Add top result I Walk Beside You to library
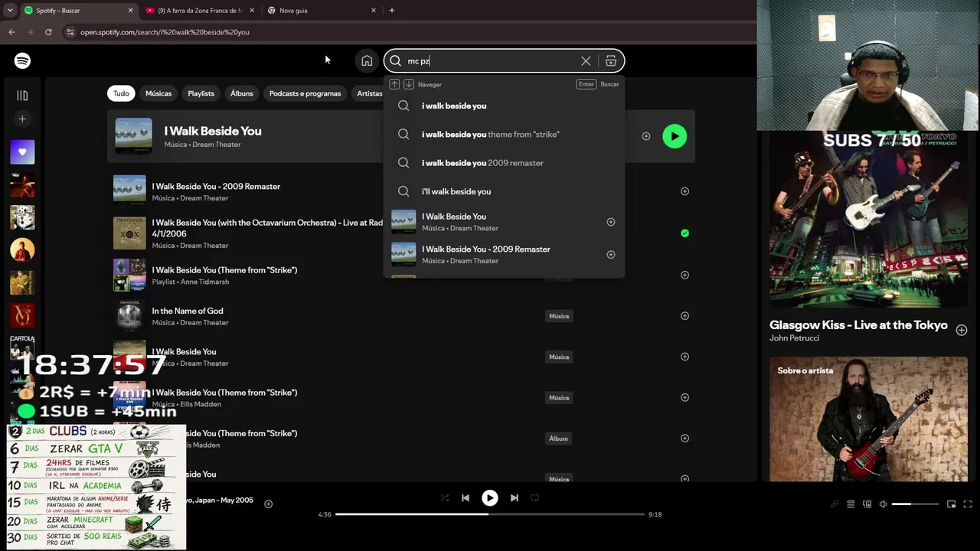Viewport: 980px width, 551px height. point(646,136)
